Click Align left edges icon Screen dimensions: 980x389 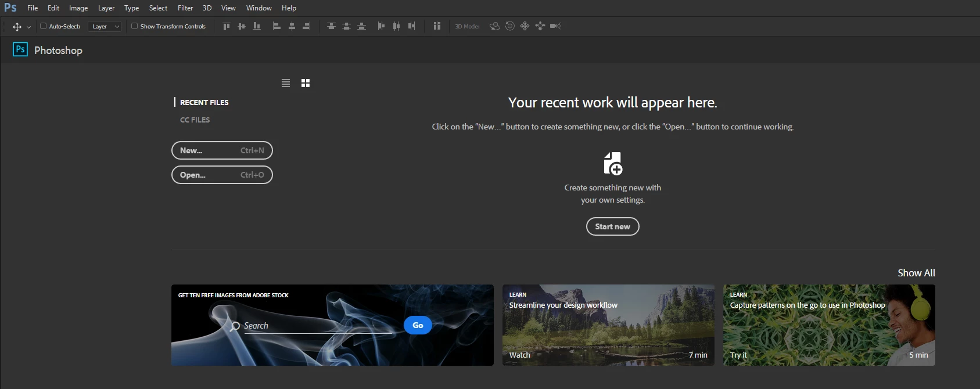click(277, 26)
